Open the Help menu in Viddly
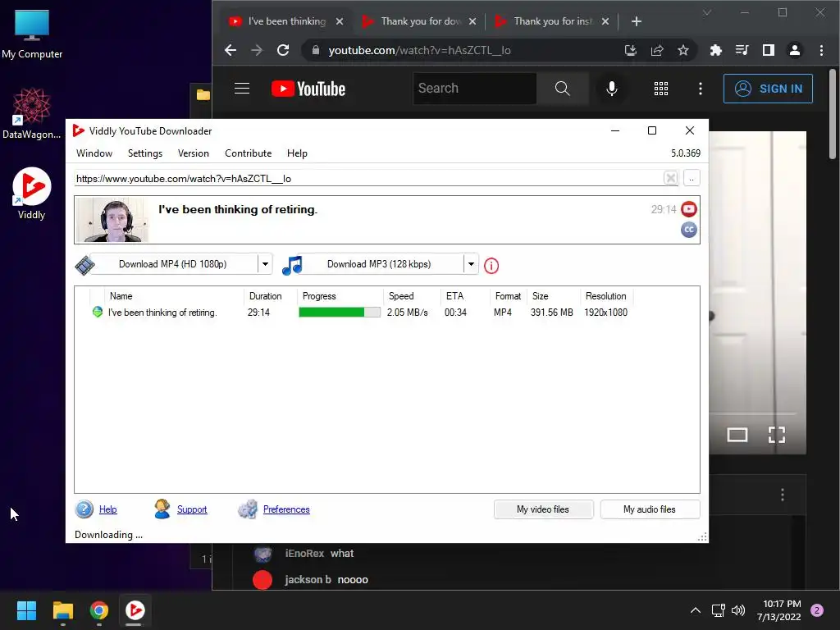 point(297,153)
